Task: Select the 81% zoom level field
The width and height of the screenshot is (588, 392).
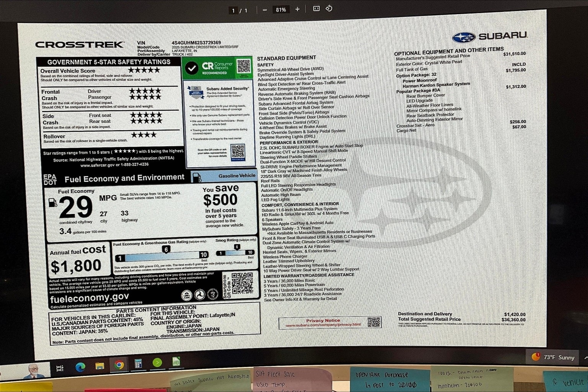Action: pyautogui.click(x=281, y=10)
